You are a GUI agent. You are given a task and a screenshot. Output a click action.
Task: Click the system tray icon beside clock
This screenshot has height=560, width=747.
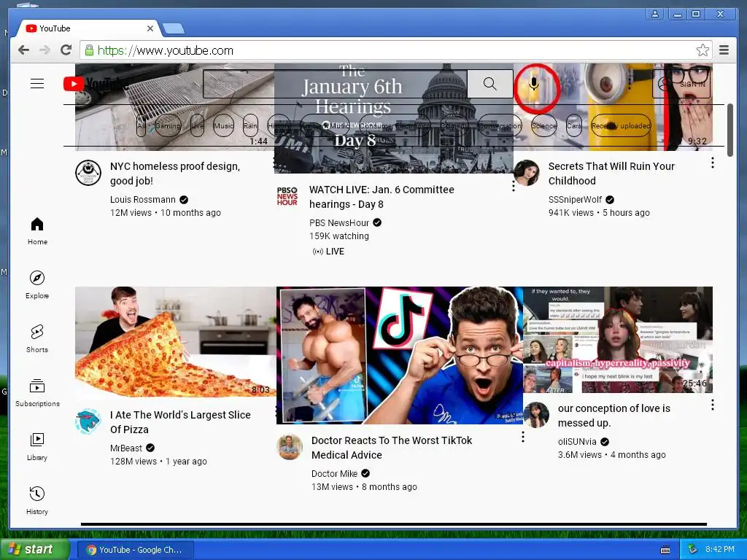coord(692,550)
